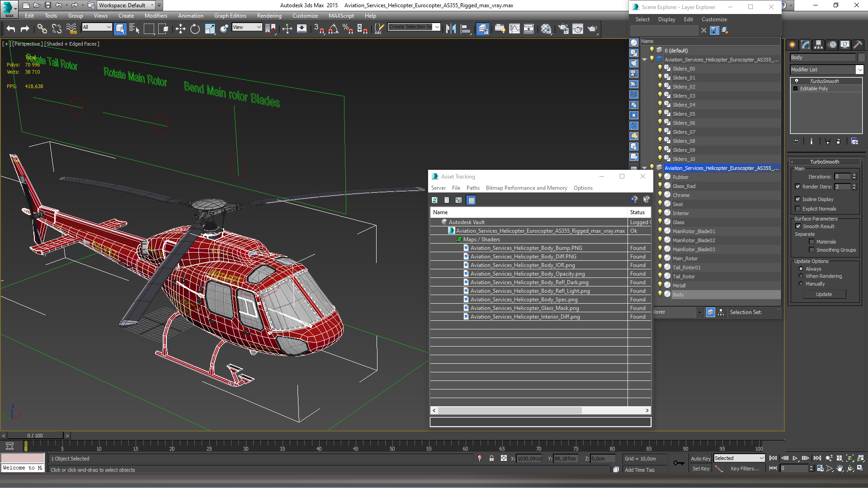
Task: Open the Modifiers menu
Action: point(156,16)
